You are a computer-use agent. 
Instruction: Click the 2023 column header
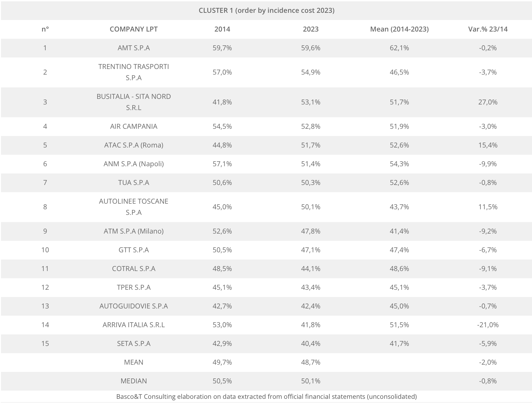[x=311, y=29]
